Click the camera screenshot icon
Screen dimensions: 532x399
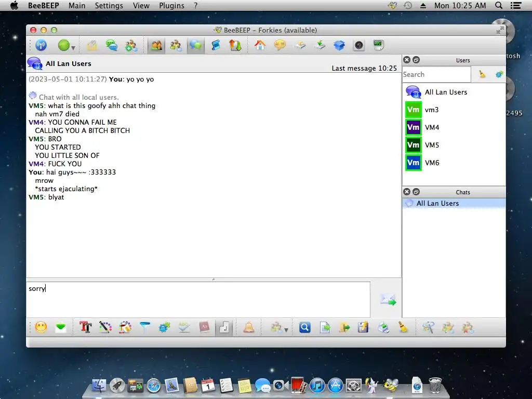[x=358, y=45]
